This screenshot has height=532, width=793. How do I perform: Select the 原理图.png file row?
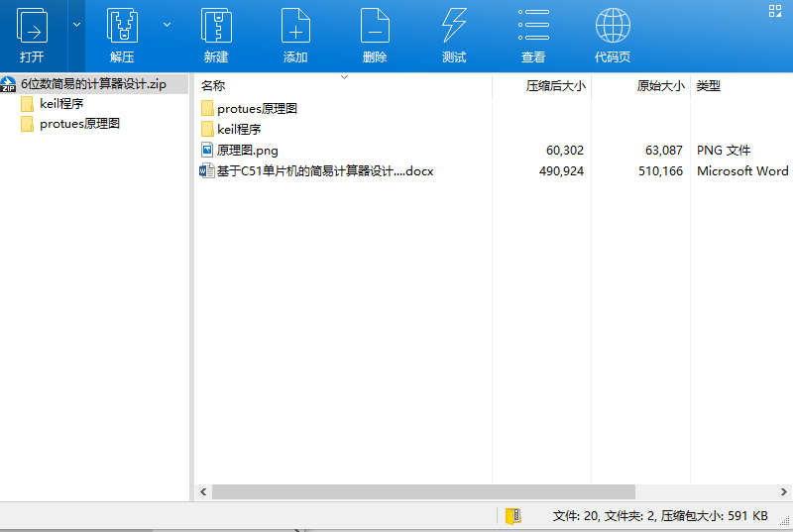point(248,151)
